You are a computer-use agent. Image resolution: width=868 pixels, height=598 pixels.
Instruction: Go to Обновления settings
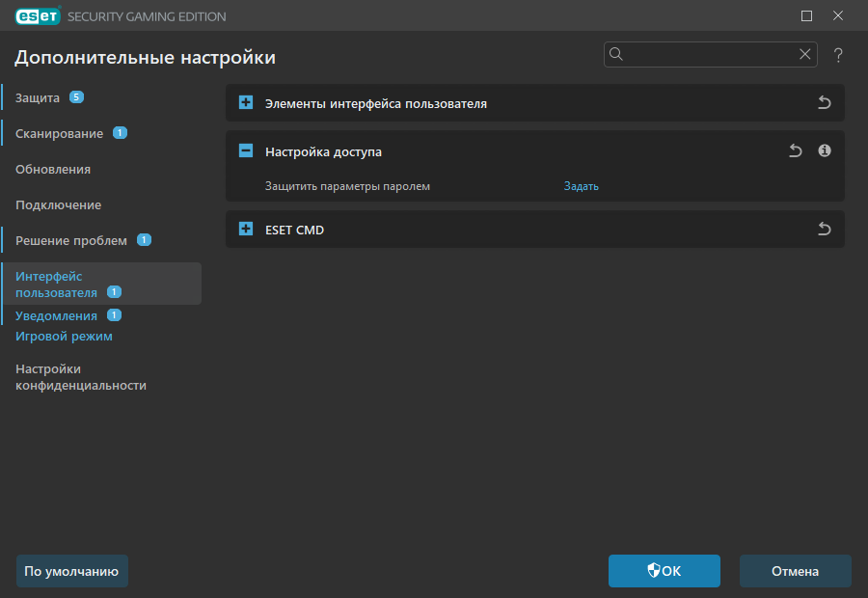tap(53, 170)
